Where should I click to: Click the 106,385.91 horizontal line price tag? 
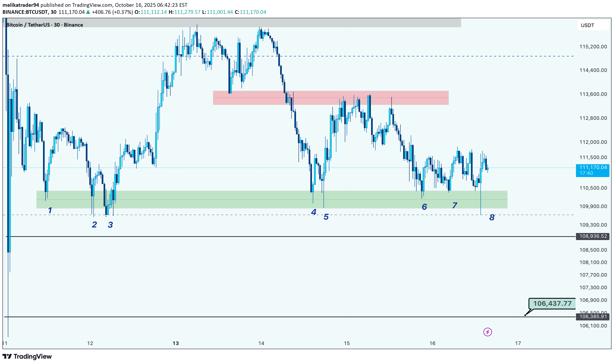[x=593, y=316]
